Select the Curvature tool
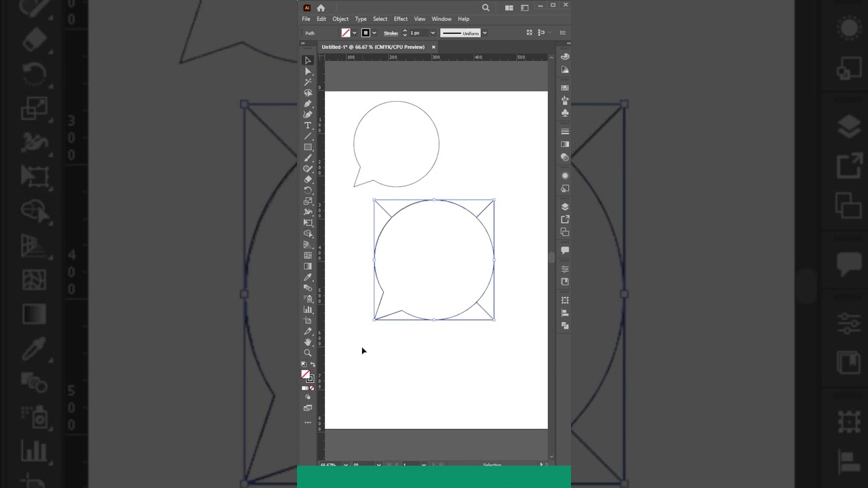 308,115
